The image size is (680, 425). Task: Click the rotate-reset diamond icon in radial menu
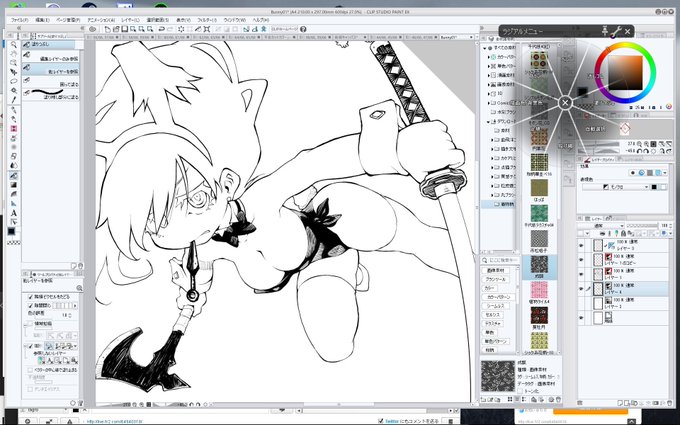tap(624, 128)
